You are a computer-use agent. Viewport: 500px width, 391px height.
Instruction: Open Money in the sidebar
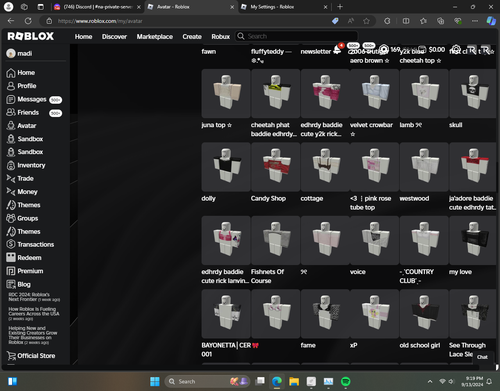pyautogui.click(x=22, y=192)
